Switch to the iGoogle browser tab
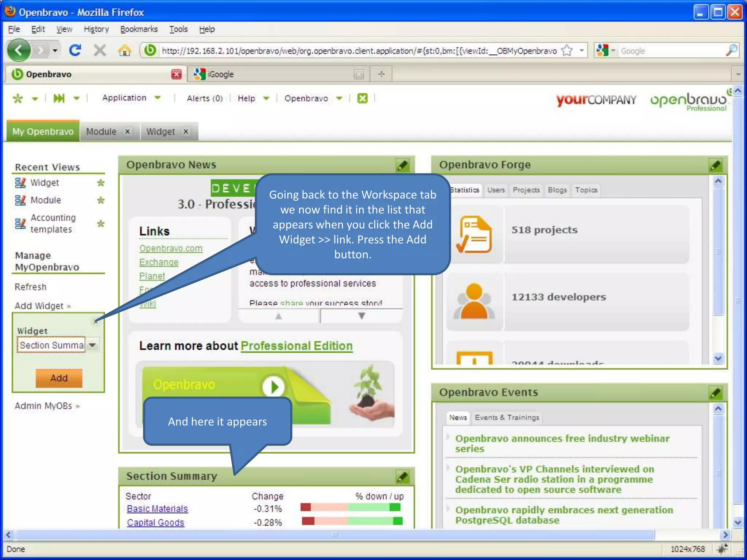 (278, 74)
